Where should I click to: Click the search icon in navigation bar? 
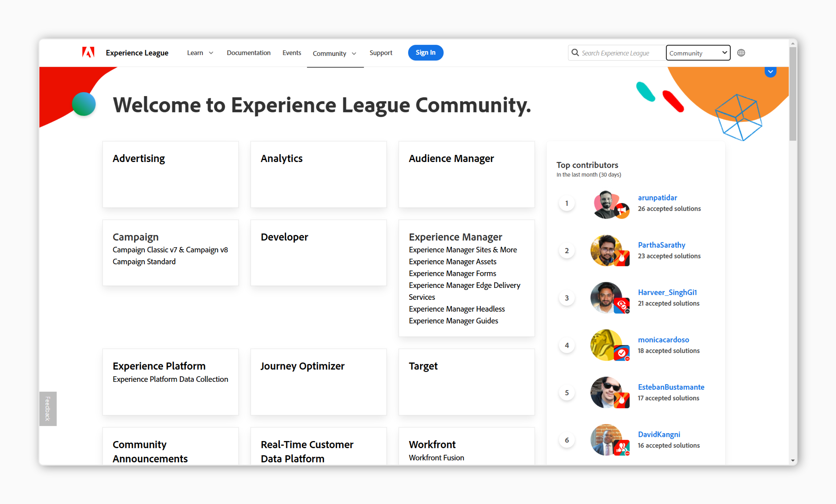point(575,53)
